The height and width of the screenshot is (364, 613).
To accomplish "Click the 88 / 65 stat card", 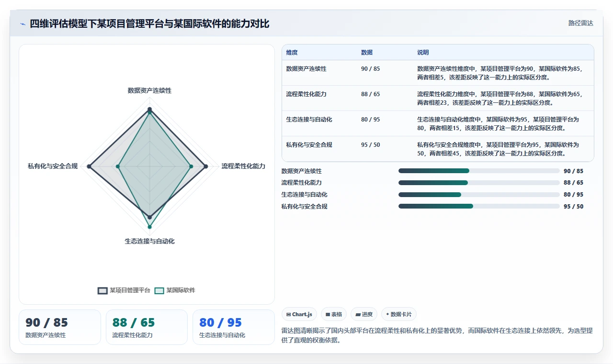I will pyautogui.click(x=147, y=327).
